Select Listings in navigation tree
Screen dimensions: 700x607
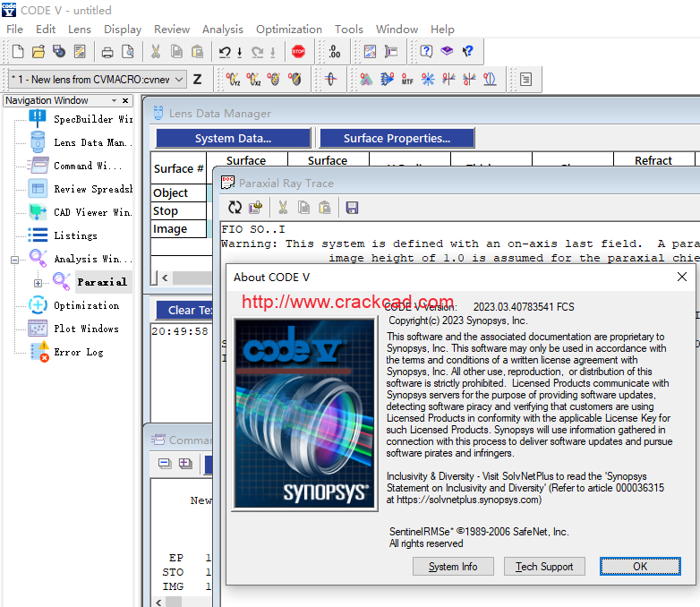tap(75, 235)
